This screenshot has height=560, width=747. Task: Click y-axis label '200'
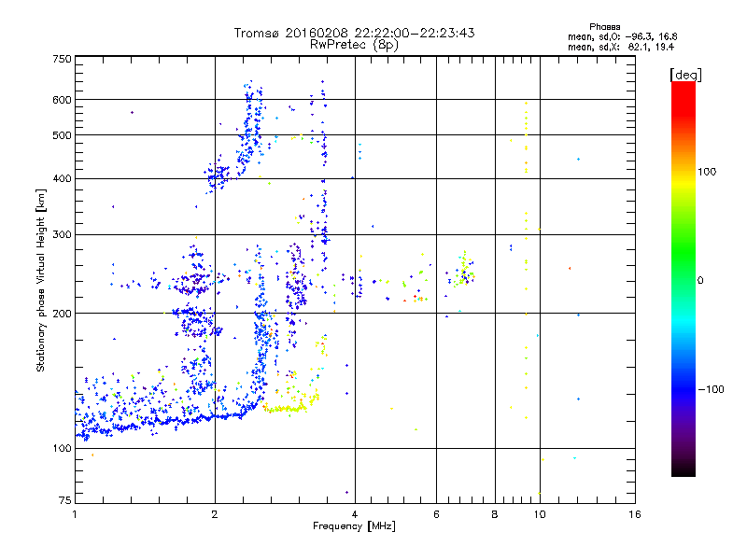[x=62, y=314]
